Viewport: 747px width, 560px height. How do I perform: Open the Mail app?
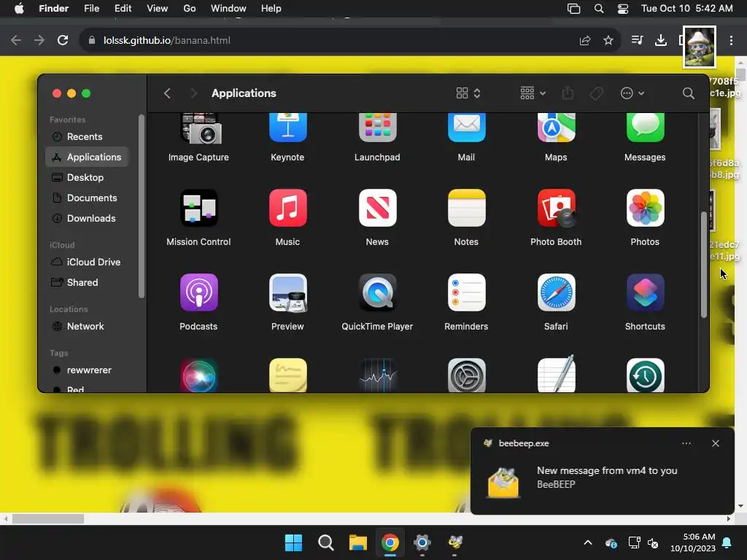[x=466, y=128]
